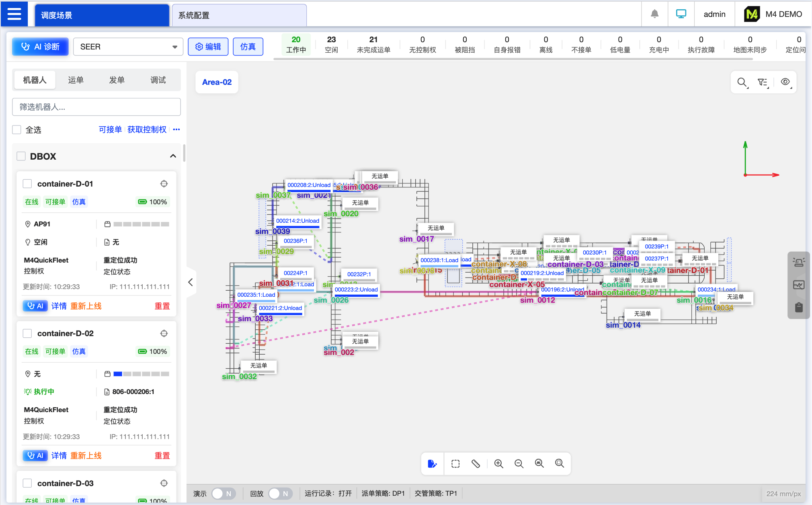This screenshot has width=812, height=505.
Task: Select the ruler measure tool
Action: (476, 464)
